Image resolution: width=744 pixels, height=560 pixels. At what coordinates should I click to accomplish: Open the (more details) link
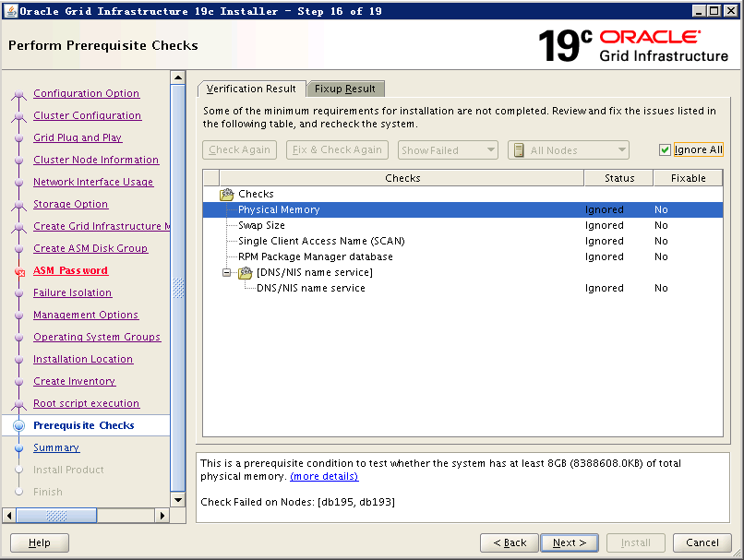point(324,476)
